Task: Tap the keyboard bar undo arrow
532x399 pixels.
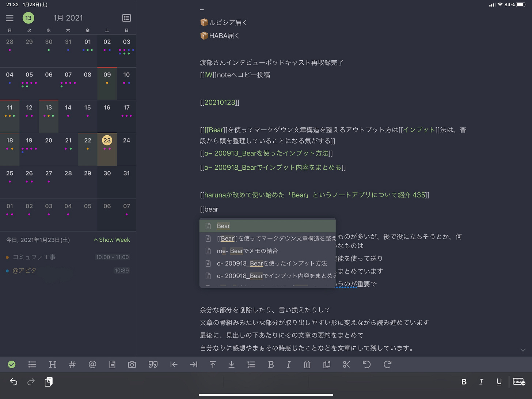Action: 14,382
